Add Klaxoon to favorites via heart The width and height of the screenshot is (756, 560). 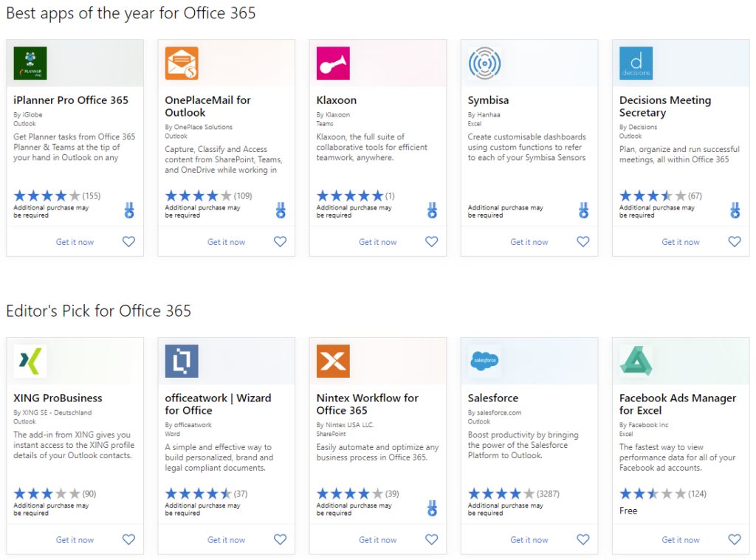pos(431,241)
